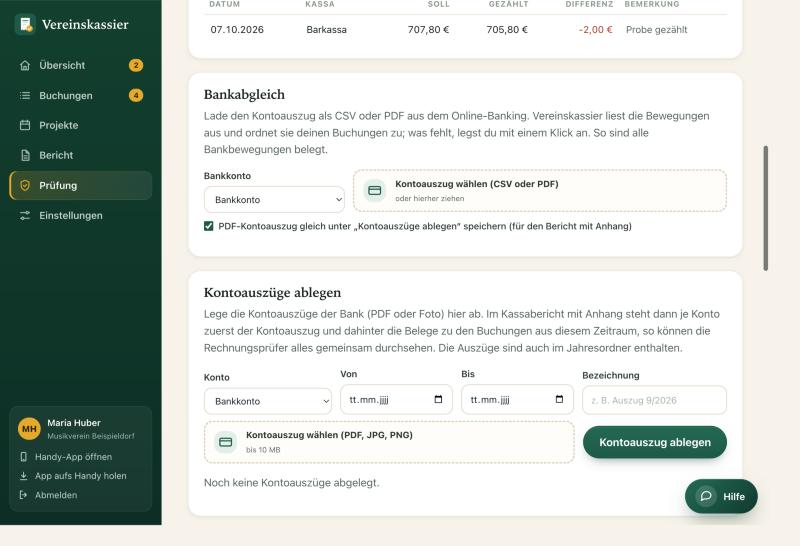Image resolution: width=800 pixels, height=546 pixels.
Task: Click the Übersicht badge showing 2
Action: click(x=136, y=65)
